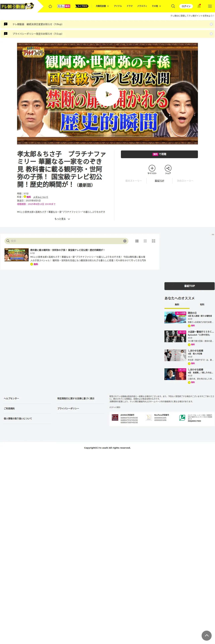Click the dark 番組TOP sidebar button
The height and width of the screenshot is (644, 215).
pos(190,286)
